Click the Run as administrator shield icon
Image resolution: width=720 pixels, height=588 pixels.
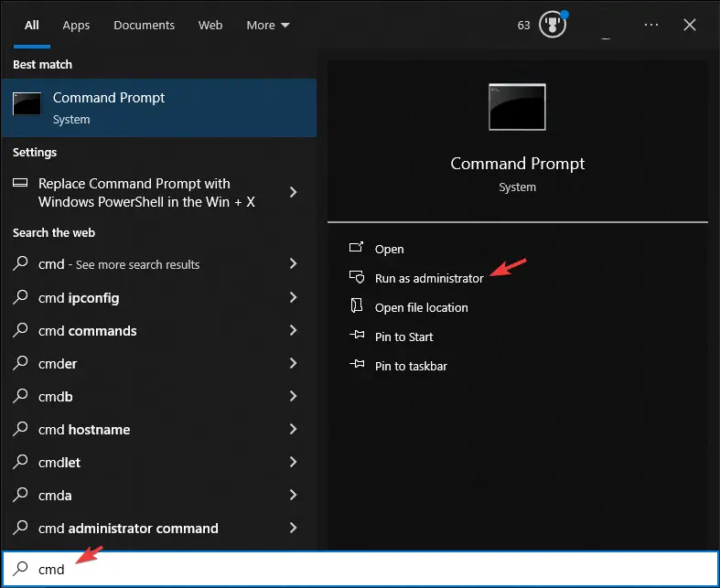357,277
